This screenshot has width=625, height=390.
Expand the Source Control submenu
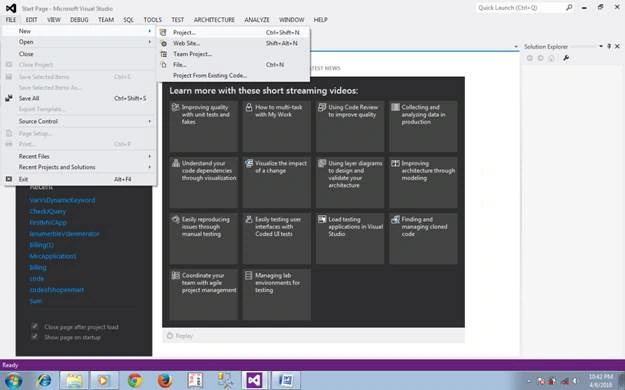click(80, 121)
